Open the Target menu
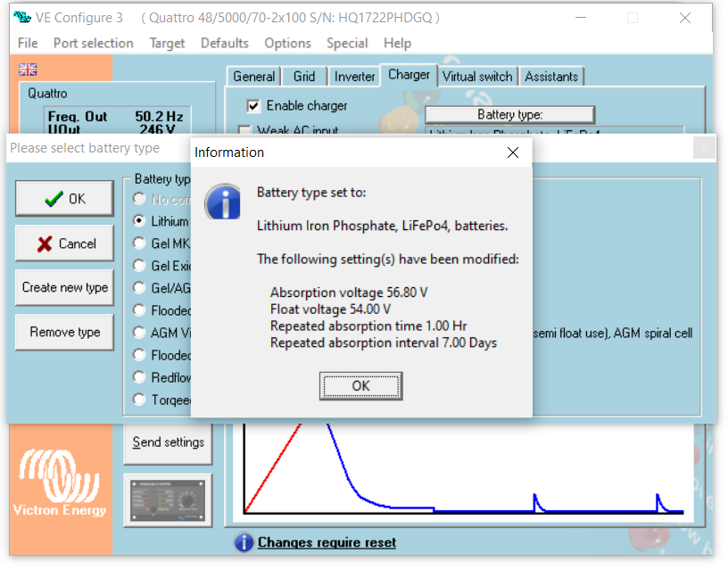Viewport: 728px width, 569px height. tap(167, 43)
